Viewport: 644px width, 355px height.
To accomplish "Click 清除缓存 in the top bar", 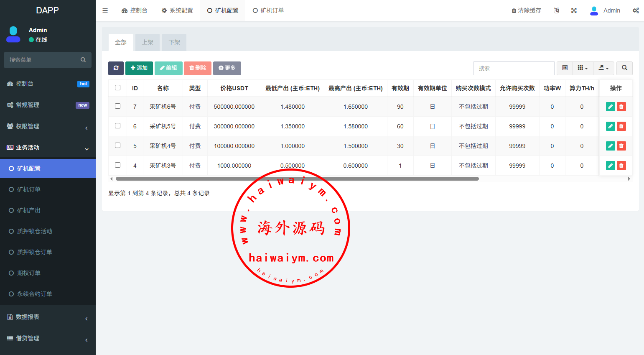I will 526,10.
